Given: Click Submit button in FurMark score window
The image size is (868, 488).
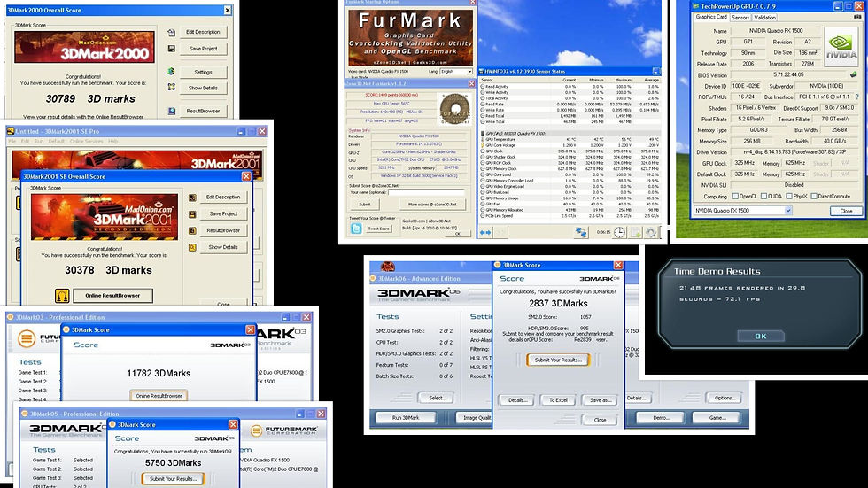Looking at the screenshot, I should 365,205.
